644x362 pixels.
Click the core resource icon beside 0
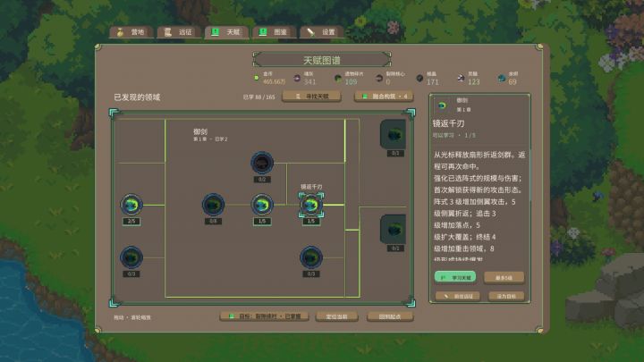pyautogui.click(x=379, y=78)
